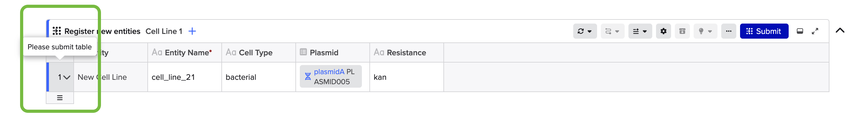Click the row menu hamburger icon
The image size is (868, 115).
[60, 98]
